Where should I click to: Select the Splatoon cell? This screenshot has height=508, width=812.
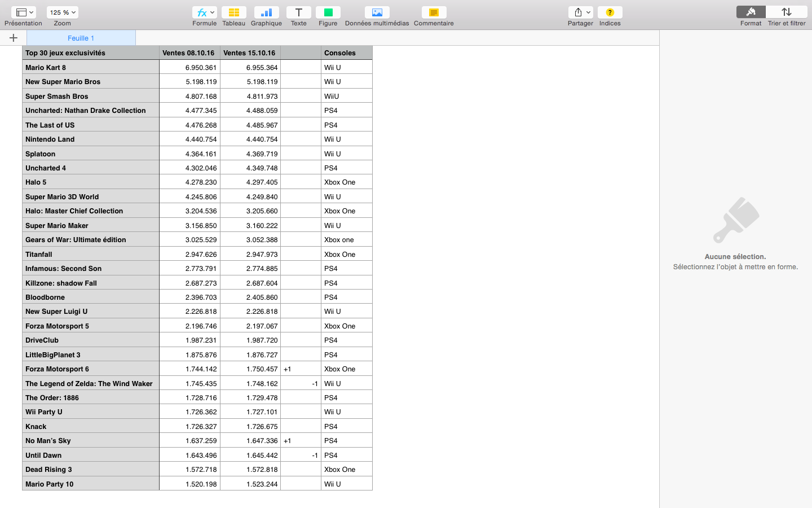click(91, 154)
